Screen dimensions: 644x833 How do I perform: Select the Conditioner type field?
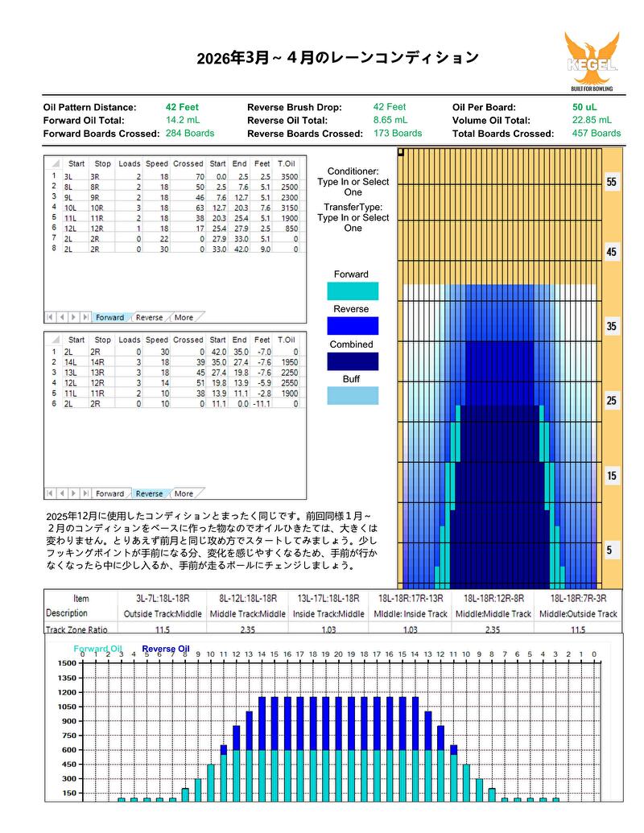[353, 182]
